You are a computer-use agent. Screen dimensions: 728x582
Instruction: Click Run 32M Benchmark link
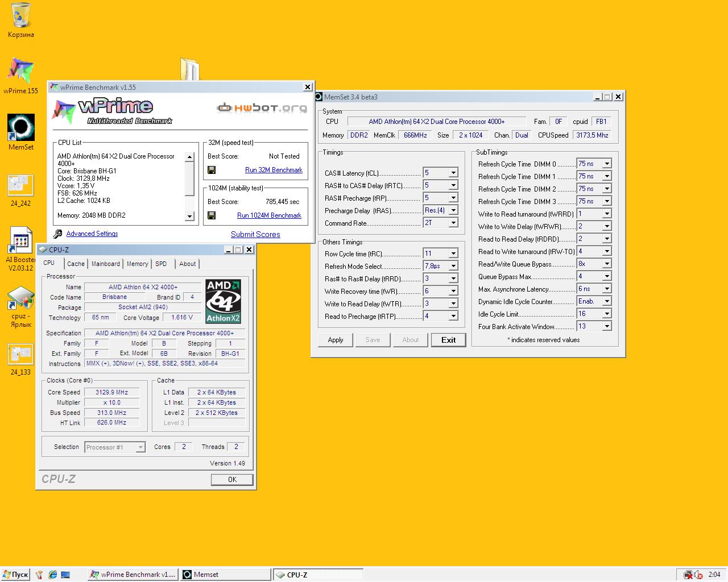pos(274,170)
